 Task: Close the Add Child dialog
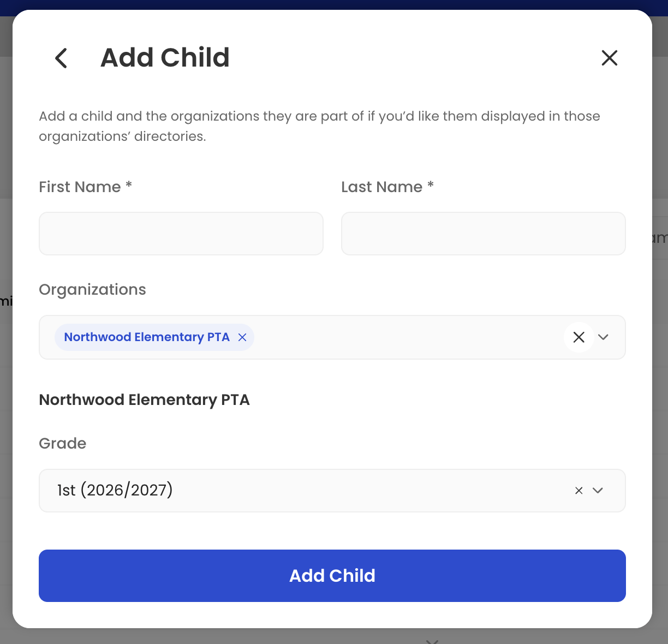point(609,58)
